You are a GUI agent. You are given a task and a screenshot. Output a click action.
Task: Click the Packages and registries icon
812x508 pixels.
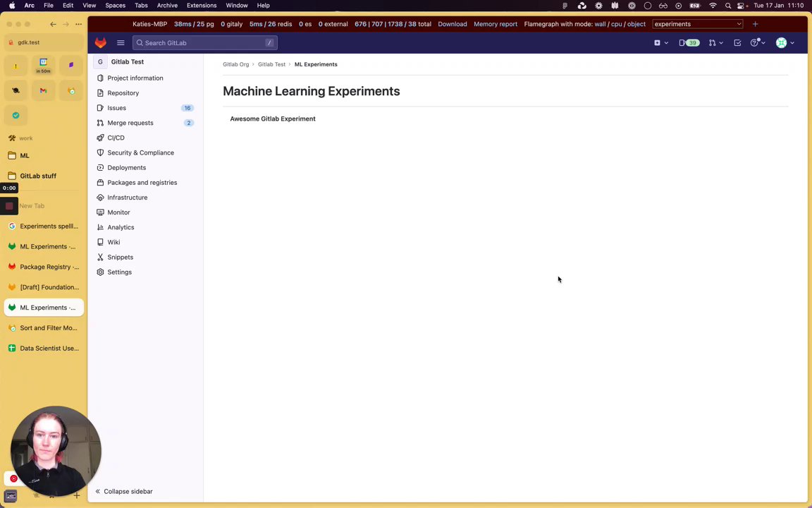pyautogui.click(x=101, y=183)
